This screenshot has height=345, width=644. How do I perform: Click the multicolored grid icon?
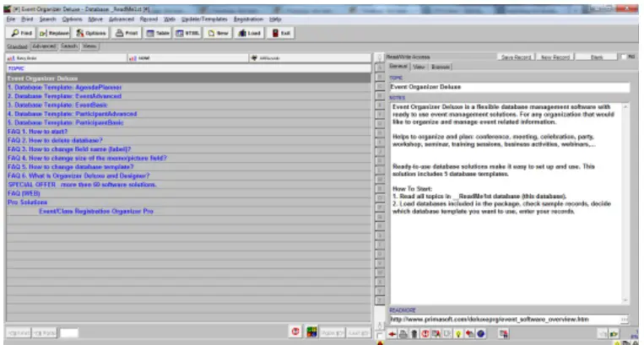click(311, 332)
